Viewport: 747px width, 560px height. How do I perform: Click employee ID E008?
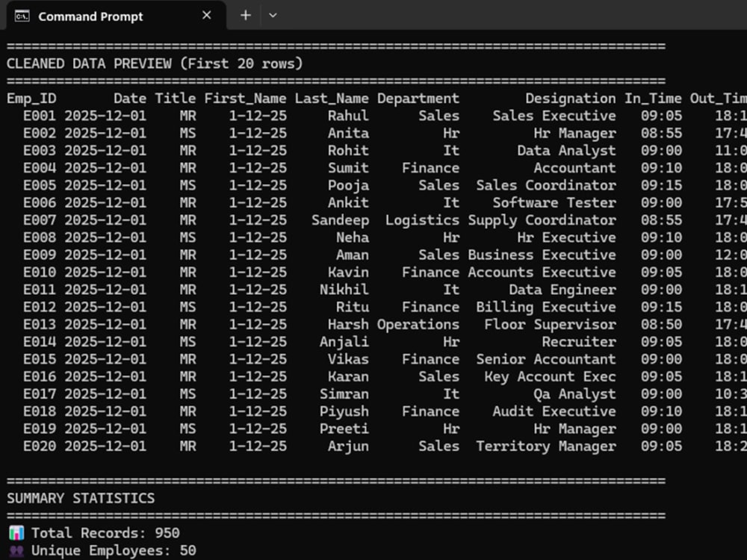[x=40, y=237]
